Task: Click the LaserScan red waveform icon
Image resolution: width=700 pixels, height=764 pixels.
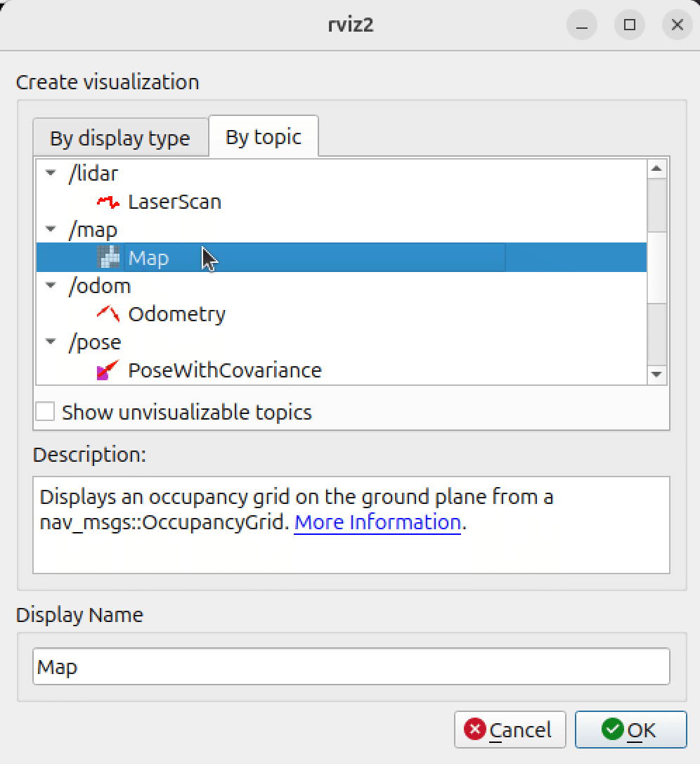Action: [x=108, y=202]
